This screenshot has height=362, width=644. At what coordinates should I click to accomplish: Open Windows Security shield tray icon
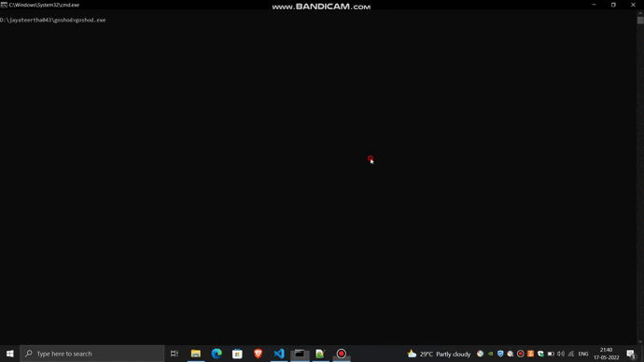tap(500, 354)
